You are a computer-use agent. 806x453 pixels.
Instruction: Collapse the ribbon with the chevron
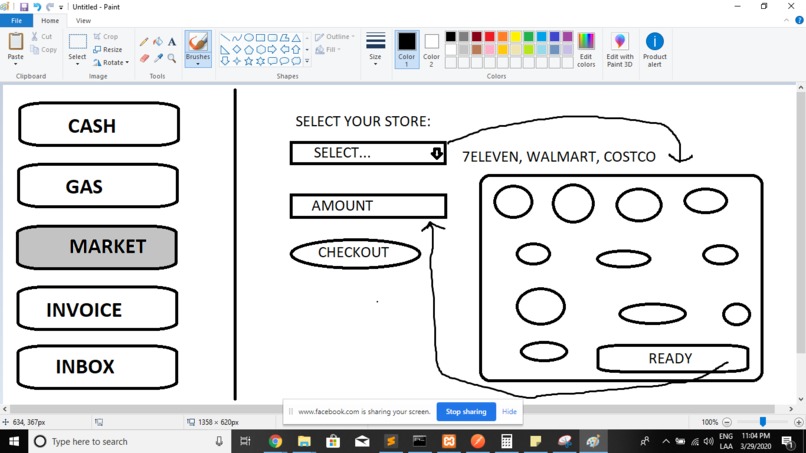[786, 21]
